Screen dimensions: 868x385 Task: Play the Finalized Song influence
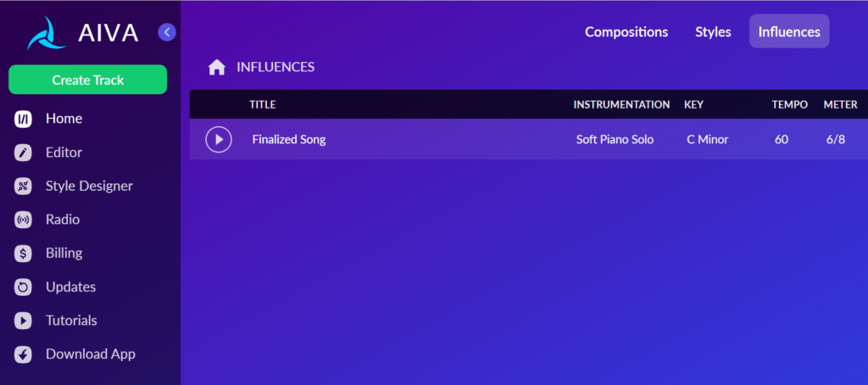(x=219, y=140)
